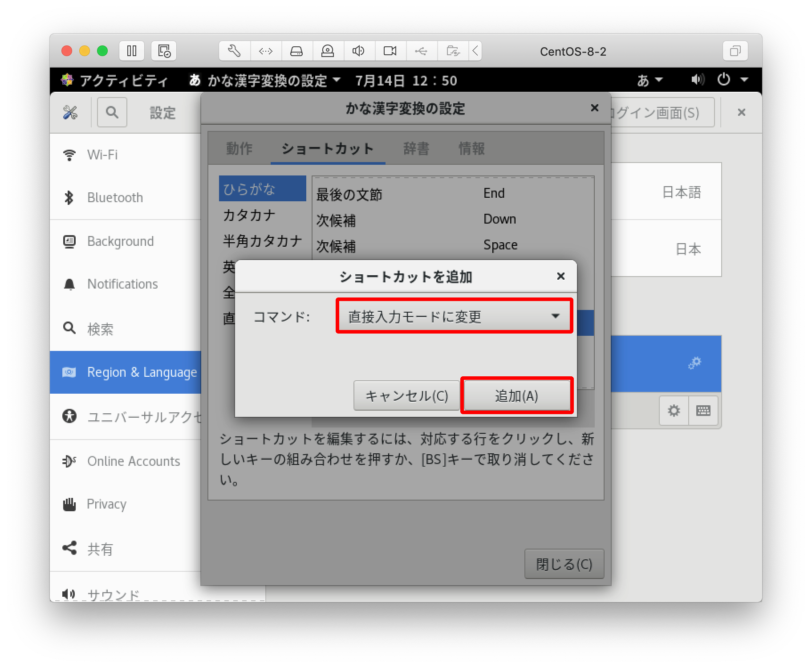Click the camera icon in the VM toolbar
Image resolution: width=812 pixels, height=668 pixels.
pos(390,51)
